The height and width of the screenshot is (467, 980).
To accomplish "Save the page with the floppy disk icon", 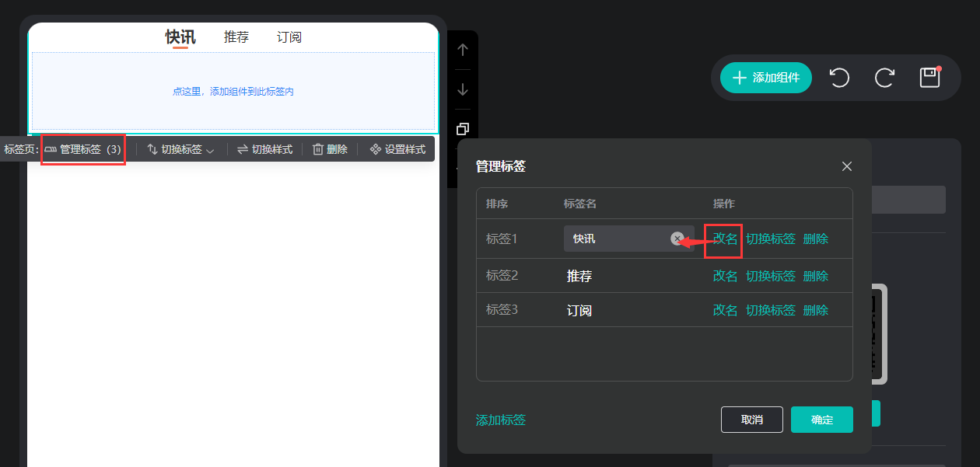I will [x=930, y=77].
